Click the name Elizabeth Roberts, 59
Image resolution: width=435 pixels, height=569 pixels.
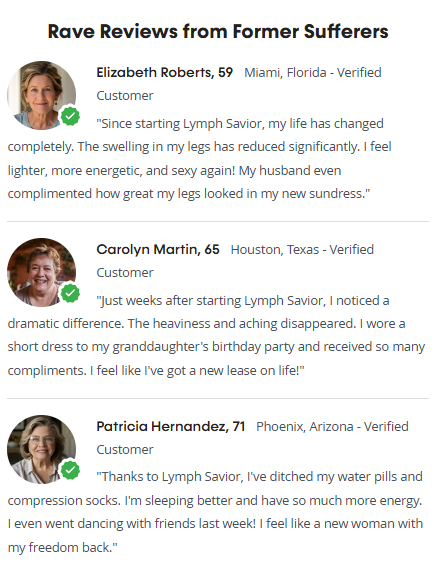pos(164,73)
